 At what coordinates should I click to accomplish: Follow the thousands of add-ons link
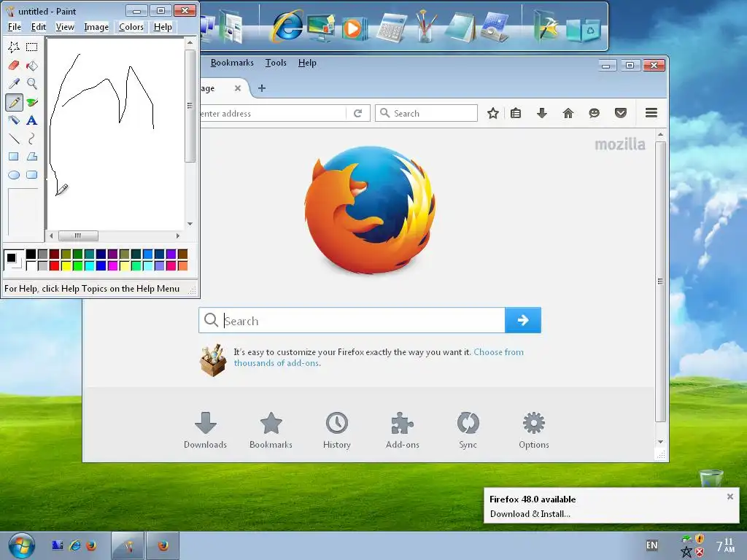276,363
